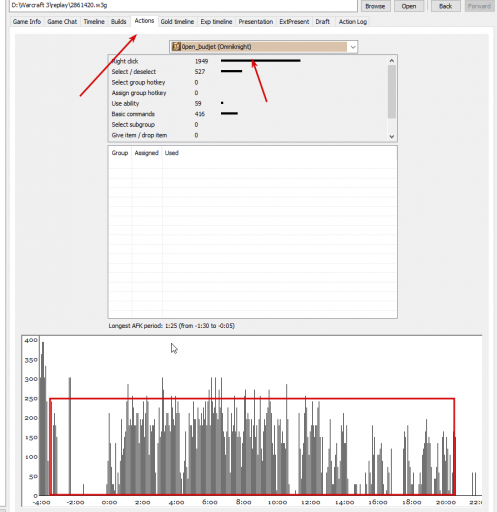Click the Browse button
Viewport: 497px width, 512px height.
[375, 6]
